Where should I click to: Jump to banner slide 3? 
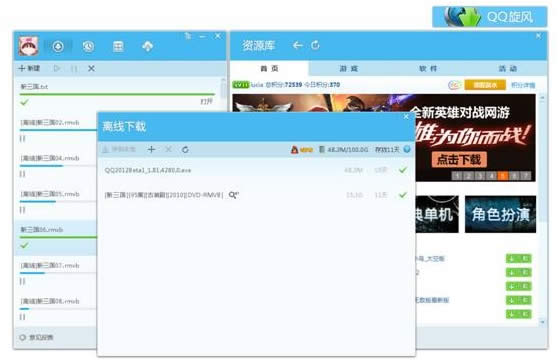click(480, 176)
